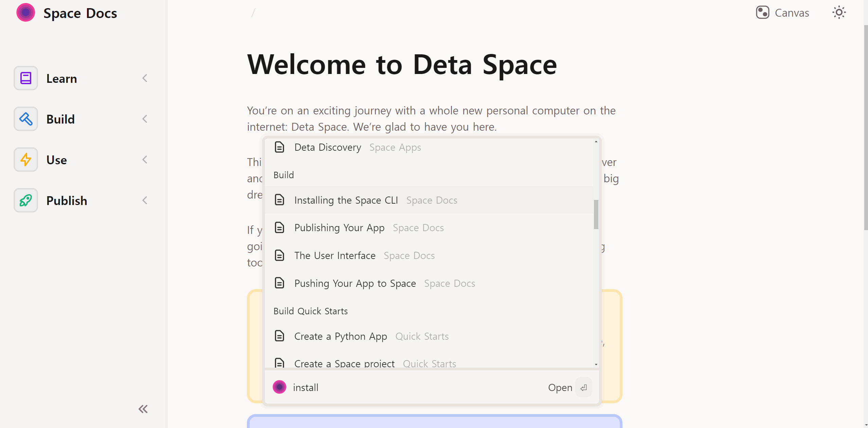Select the Publish rocket icon
Image resolution: width=868 pixels, height=428 pixels.
(25, 200)
